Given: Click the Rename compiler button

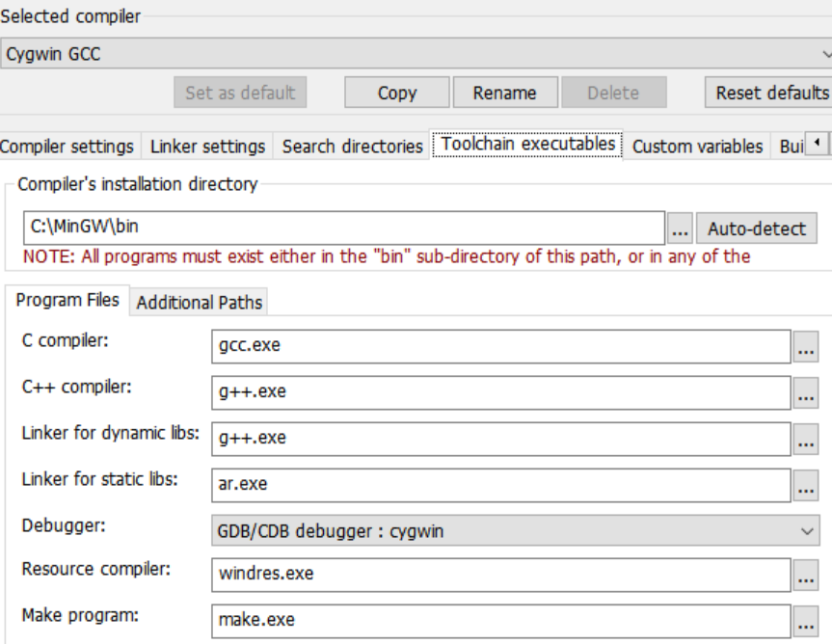Looking at the screenshot, I should pyautogui.click(x=504, y=94).
